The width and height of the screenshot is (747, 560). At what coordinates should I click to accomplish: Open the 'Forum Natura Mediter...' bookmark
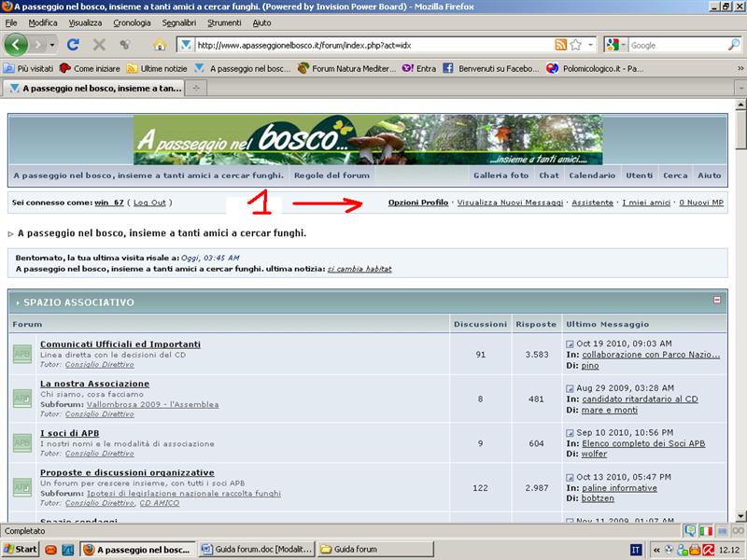tap(346, 68)
